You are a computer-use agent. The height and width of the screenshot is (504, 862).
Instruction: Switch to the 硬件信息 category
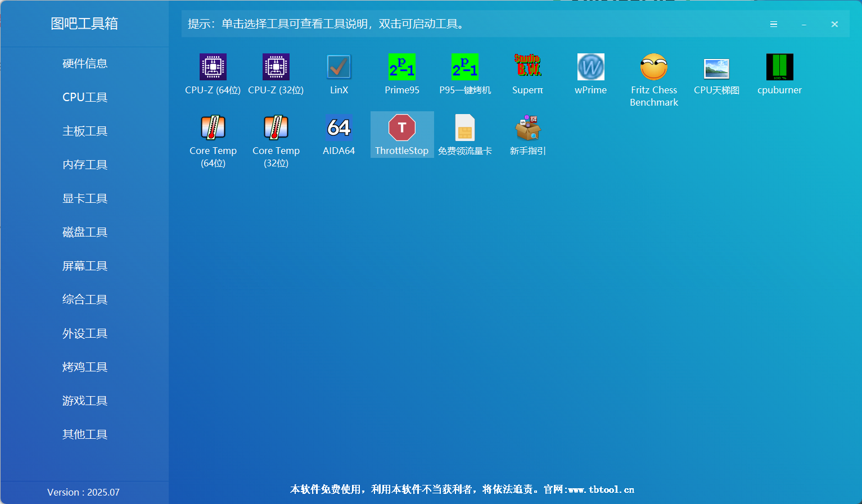(85, 63)
